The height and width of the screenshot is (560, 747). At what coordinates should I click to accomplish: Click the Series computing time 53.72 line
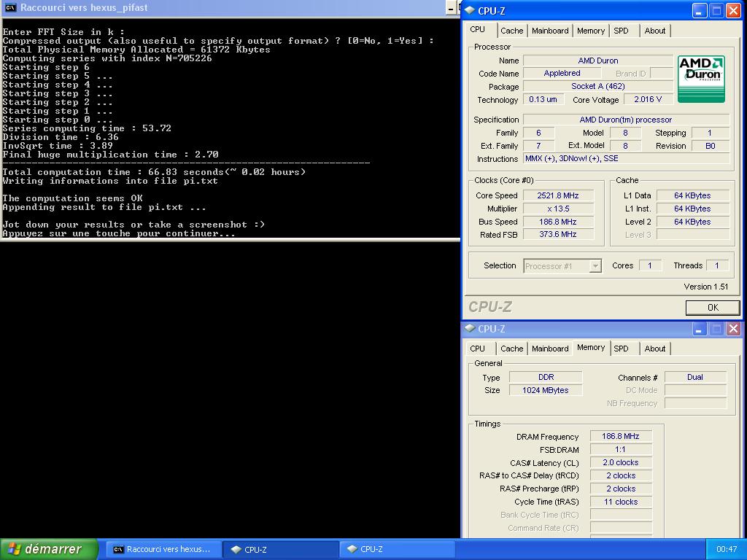[x=87, y=128]
